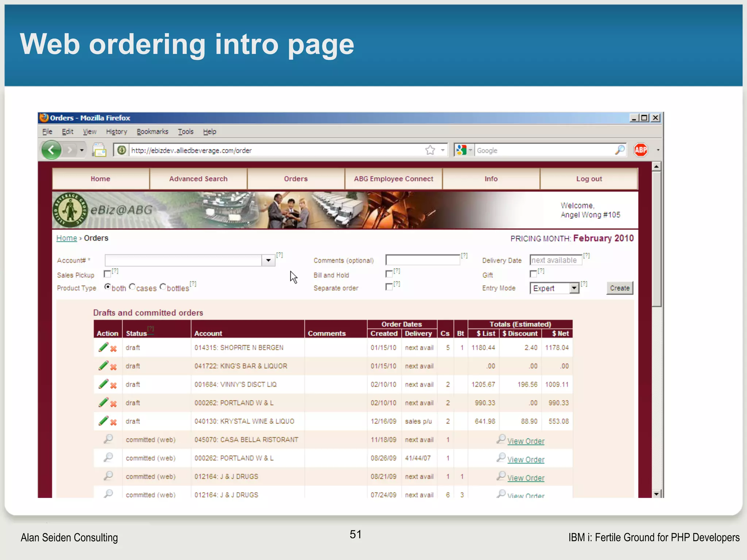Open the Adblock Plus dropdown arrow
The image size is (747, 560).
(x=658, y=150)
